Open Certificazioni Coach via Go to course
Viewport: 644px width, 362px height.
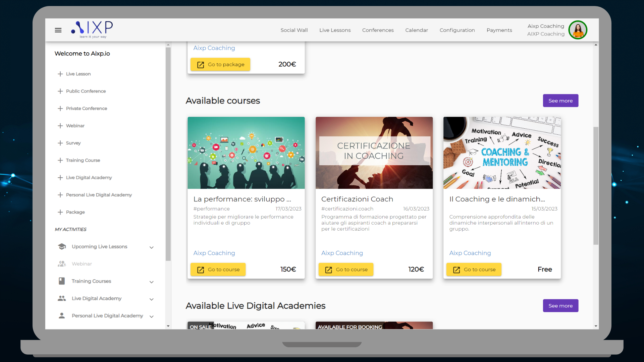tap(346, 269)
